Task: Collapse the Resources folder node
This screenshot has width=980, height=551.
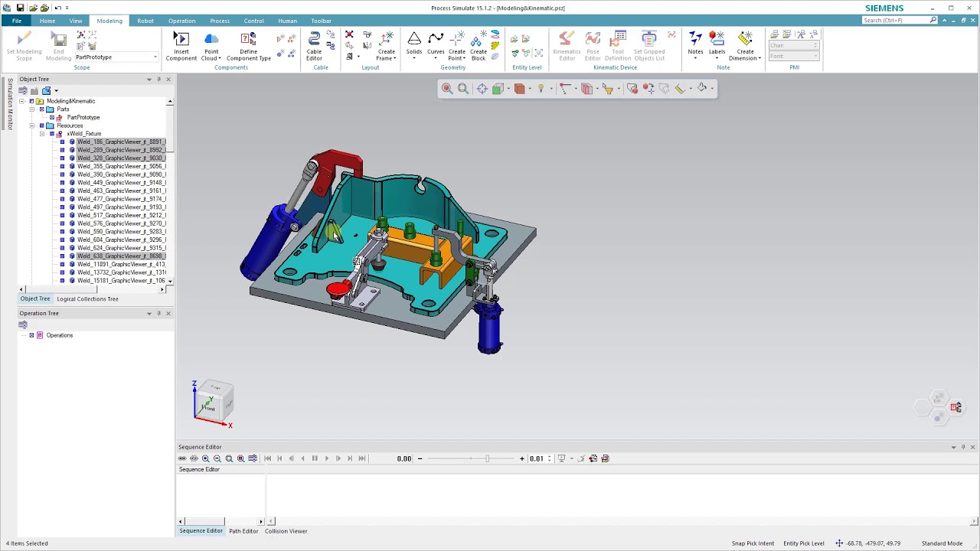Action: coord(31,126)
